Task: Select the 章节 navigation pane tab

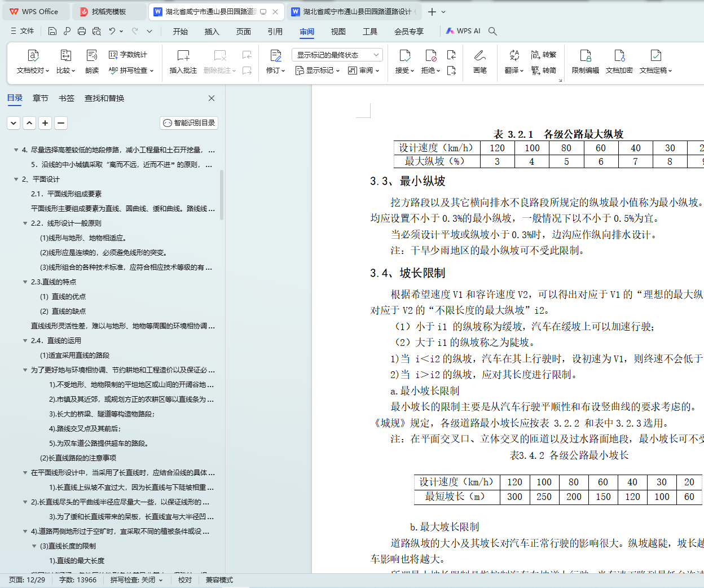Action: (41, 98)
